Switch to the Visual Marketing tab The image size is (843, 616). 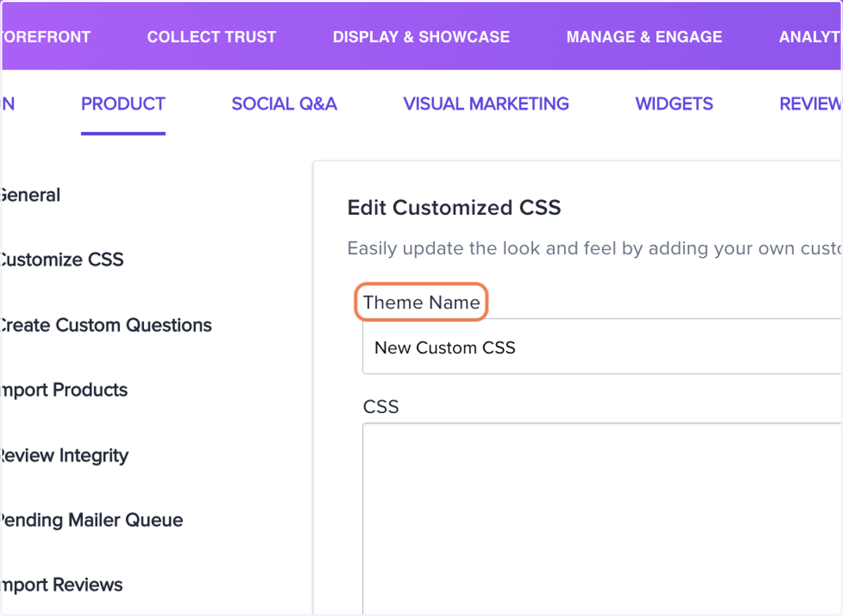click(486, 104)
